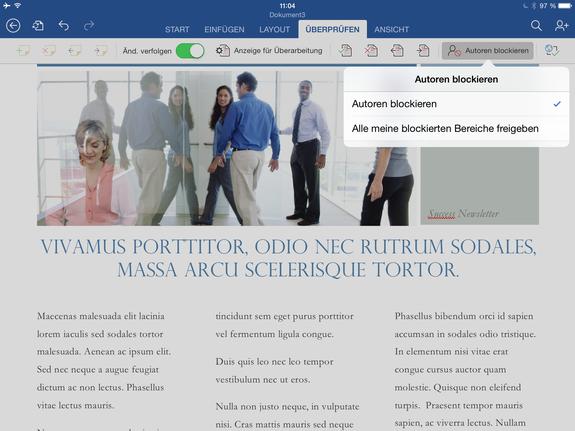Collapse the Autoren blockieren toolbar dropdown

(488, 51)
